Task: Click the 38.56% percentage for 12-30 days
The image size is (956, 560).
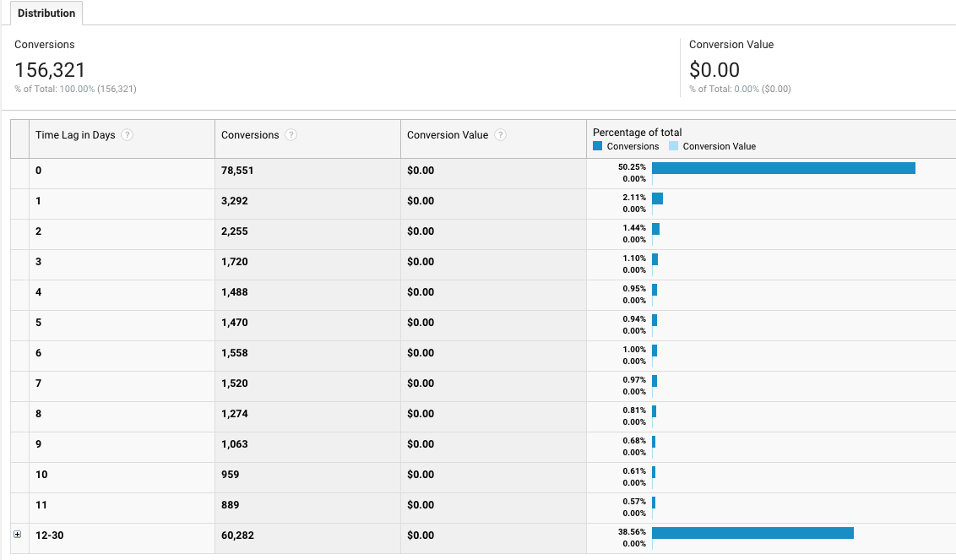Action: click(633, 531)
